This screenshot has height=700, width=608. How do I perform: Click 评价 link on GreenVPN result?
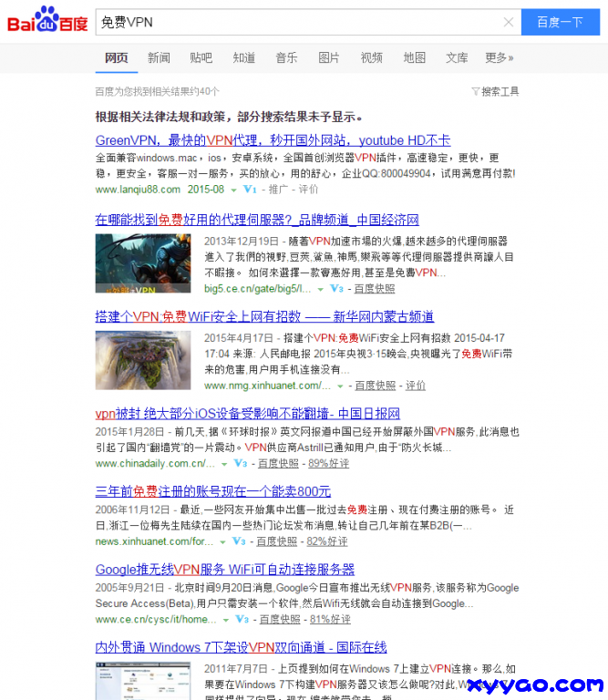308,190
